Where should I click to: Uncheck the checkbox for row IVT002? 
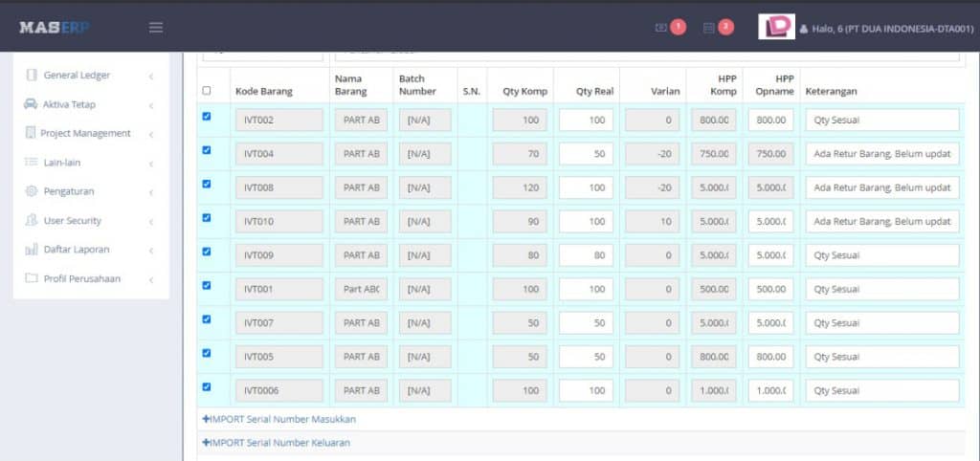(x=207, y=117)
